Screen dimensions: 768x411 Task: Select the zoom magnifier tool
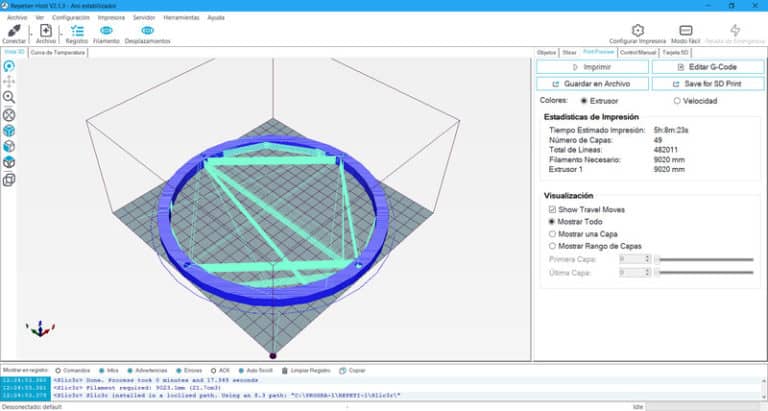click(9, 98)
